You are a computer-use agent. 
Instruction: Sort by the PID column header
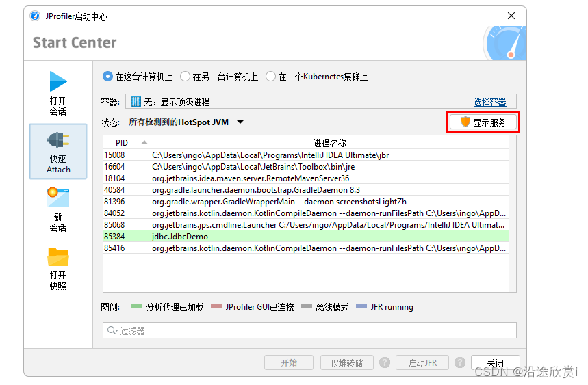click(127, 143)
